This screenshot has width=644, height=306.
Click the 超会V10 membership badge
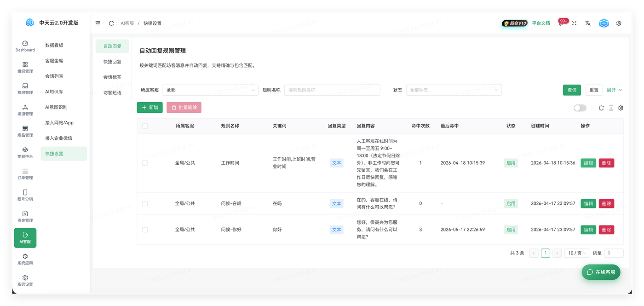[x=515, y=23]
